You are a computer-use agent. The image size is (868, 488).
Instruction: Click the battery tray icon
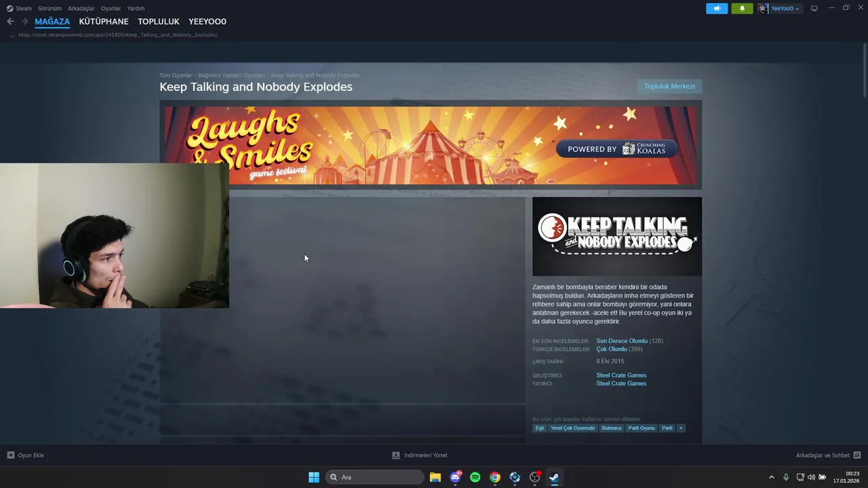click(822, 477)
